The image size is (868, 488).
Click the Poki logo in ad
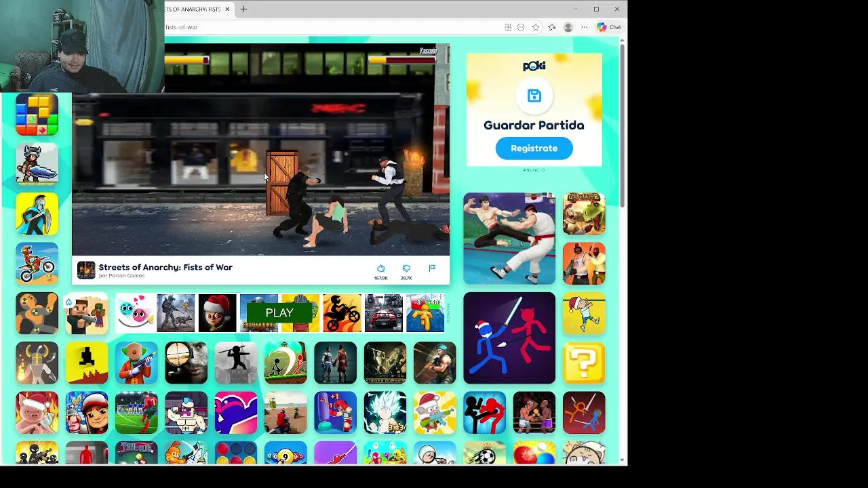coord(534,66)
